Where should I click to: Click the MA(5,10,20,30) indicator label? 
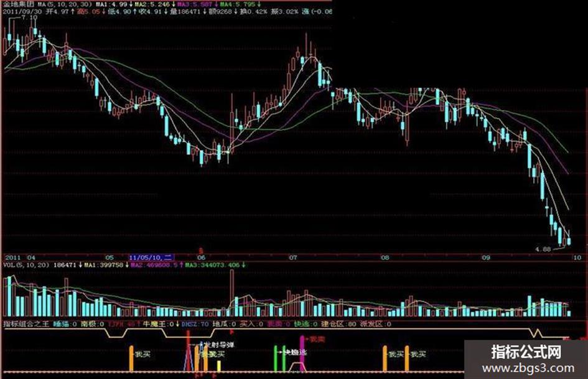point(64,4)
